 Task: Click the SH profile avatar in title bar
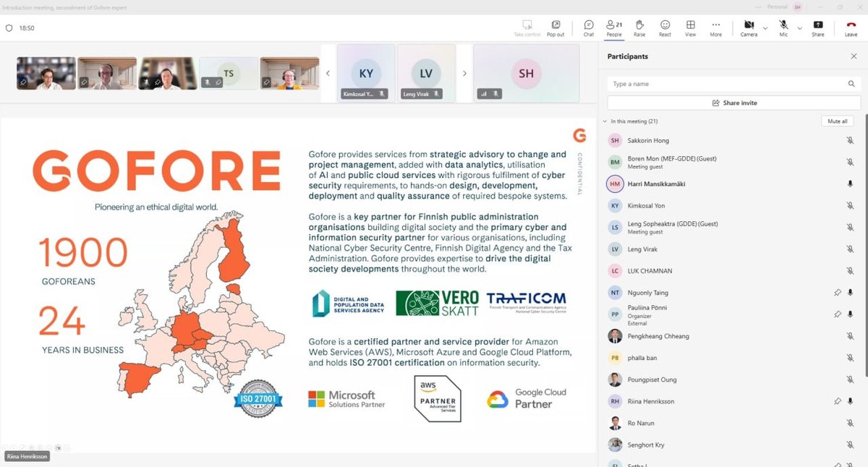[798, 7]
